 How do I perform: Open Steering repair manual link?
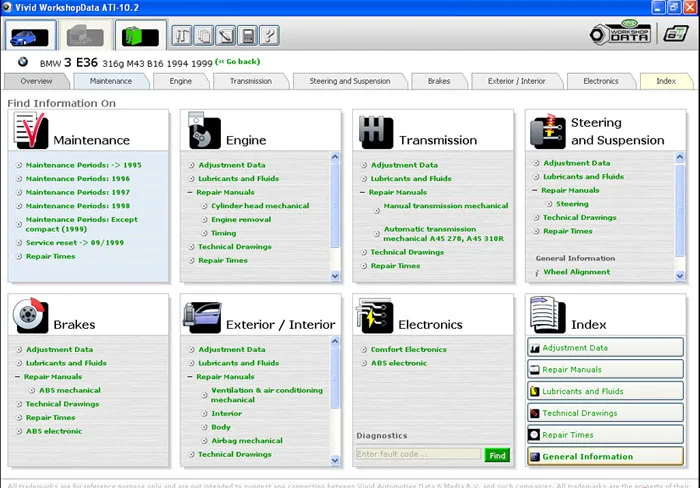[x=572, y=204]
